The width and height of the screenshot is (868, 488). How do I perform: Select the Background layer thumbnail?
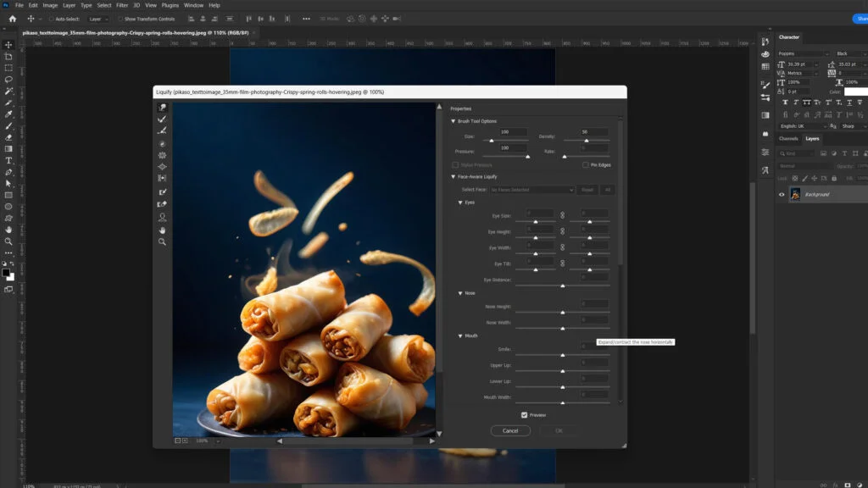[x=795, y=194]
